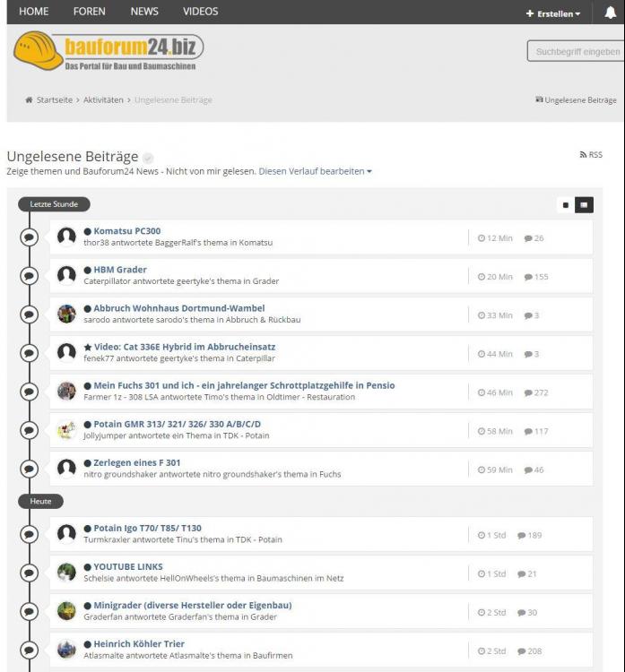Open Jollyjumper's avatar on Potain GMR topic

point(66,429)
